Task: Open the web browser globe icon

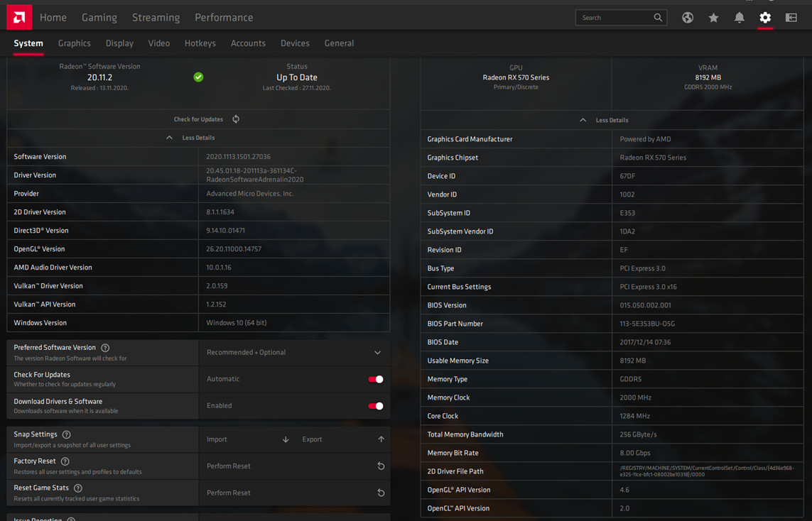Action: click(x=688, y=18)
